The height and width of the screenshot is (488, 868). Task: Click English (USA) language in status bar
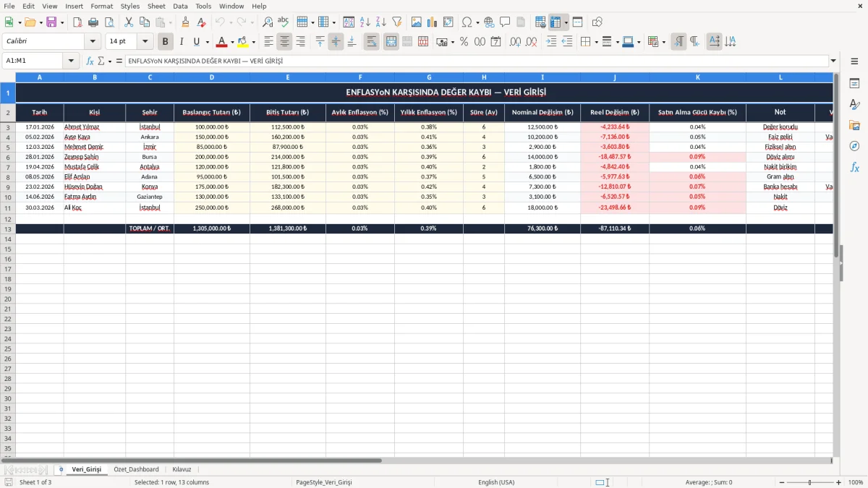(496, 482)
